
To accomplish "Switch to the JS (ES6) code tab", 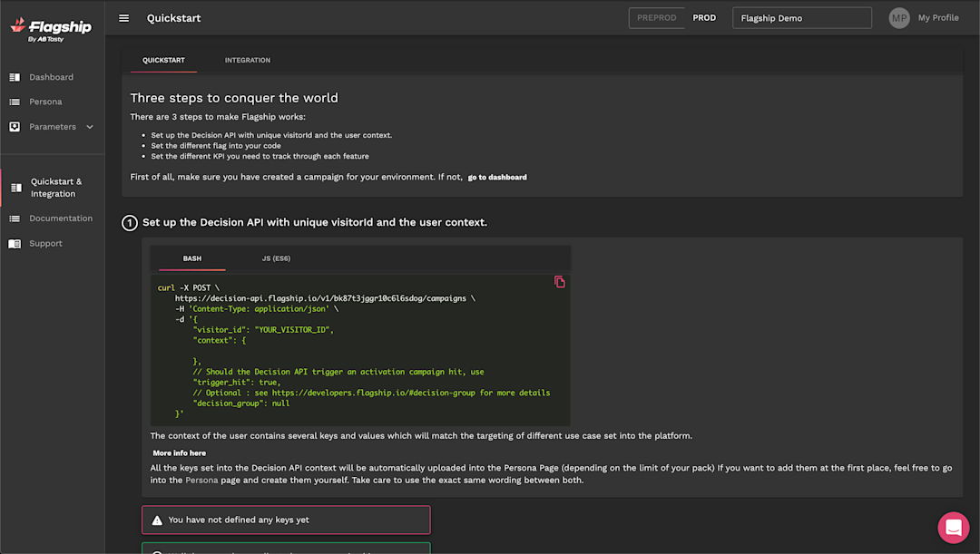I will tap(276, 258).
